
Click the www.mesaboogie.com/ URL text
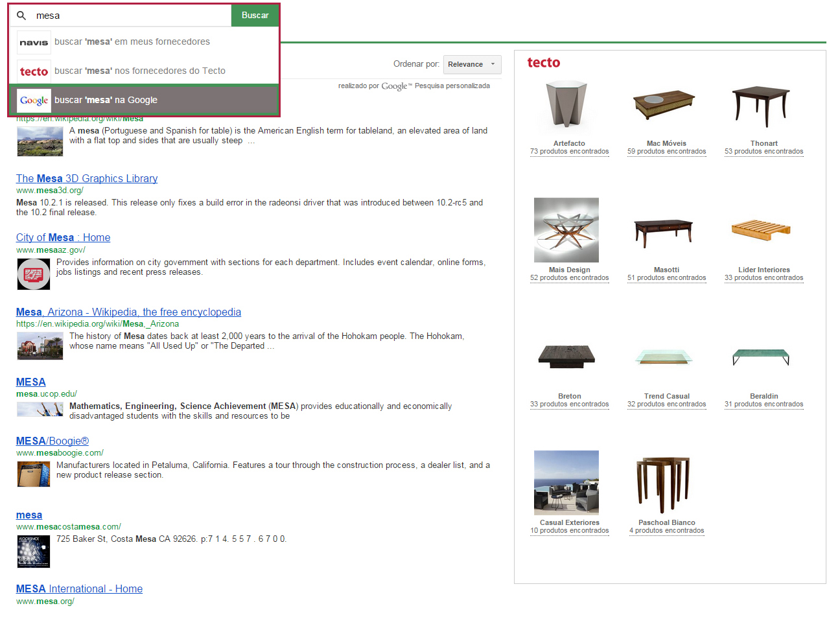coord(60,453)
